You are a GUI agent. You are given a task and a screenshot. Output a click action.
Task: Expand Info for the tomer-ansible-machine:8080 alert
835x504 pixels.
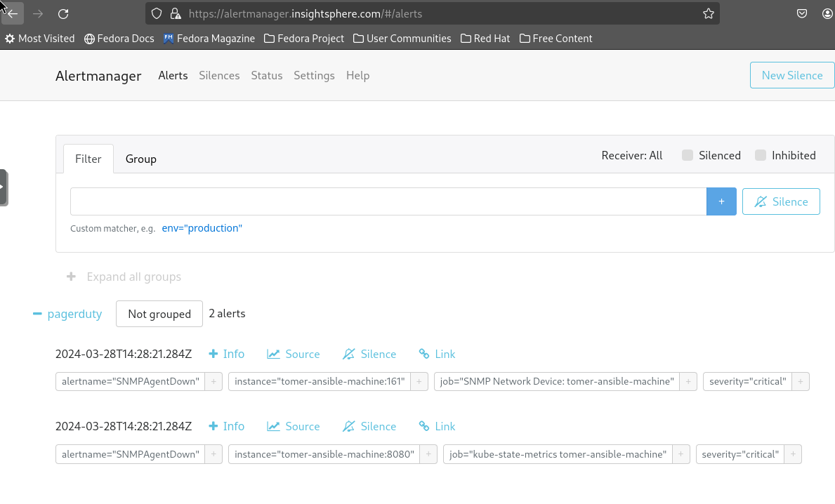pos(227,426)
